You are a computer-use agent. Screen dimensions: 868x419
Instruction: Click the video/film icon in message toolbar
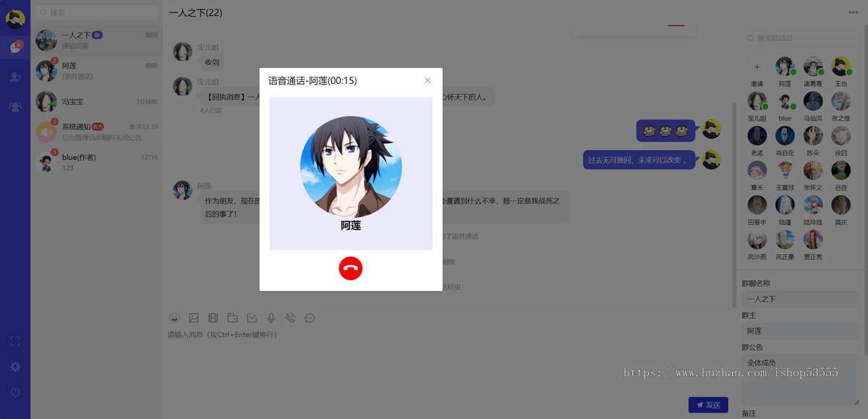213,318
